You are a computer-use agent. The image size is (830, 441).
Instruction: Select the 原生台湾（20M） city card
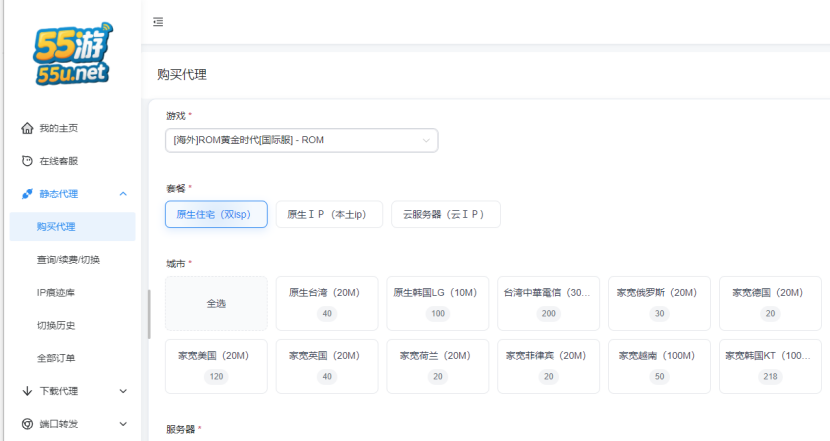[x=326, y=303]
